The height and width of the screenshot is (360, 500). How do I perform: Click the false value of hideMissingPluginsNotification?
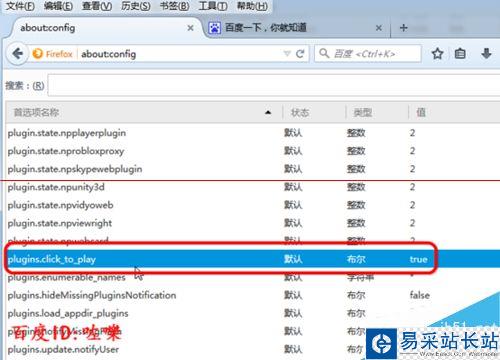coord(420,295)
